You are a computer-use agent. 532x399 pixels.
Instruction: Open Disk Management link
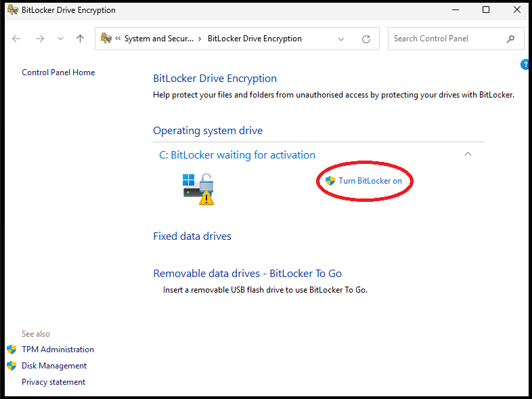coord(54,366)
